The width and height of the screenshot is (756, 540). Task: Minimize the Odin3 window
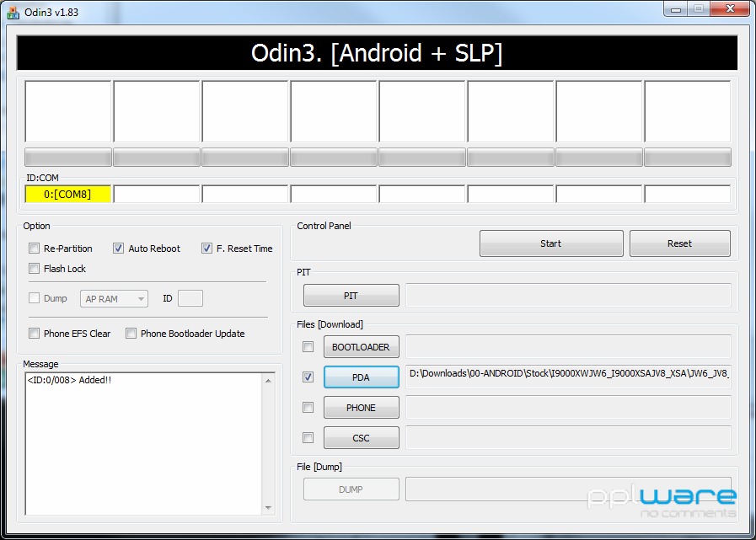pos(675,8)
